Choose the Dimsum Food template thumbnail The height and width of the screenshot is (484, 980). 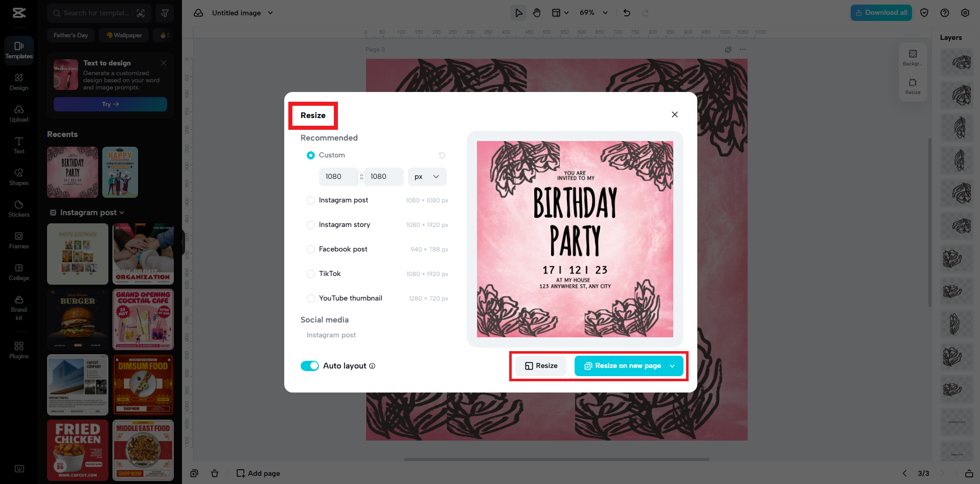tap(143, 385)
